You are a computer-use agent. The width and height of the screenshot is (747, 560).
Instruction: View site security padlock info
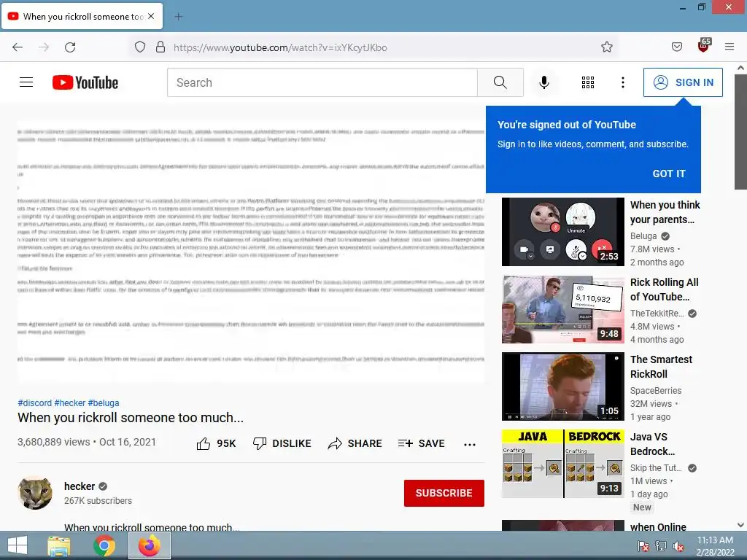160,47
